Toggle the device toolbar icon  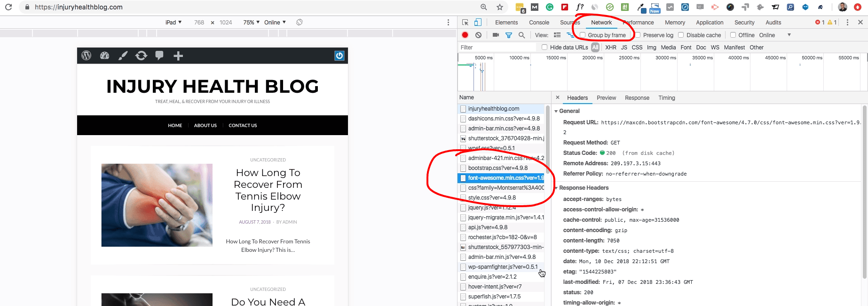478,22
